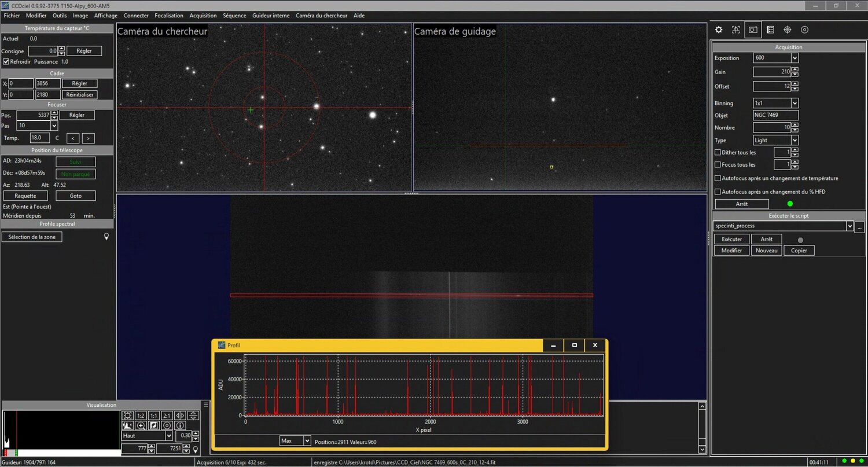Increase the Nombre count with up arrow
The width and height of the screenshot is (868, 467).
point(795,125)
